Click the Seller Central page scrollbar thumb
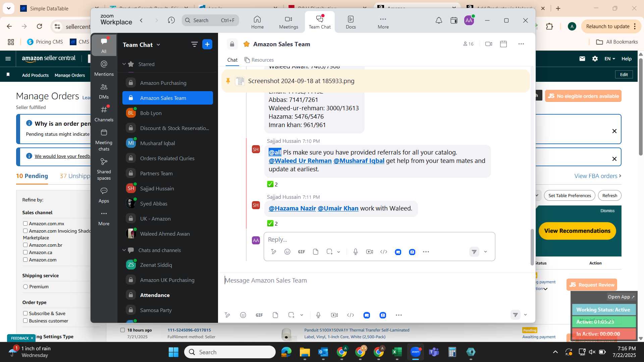 641,107
